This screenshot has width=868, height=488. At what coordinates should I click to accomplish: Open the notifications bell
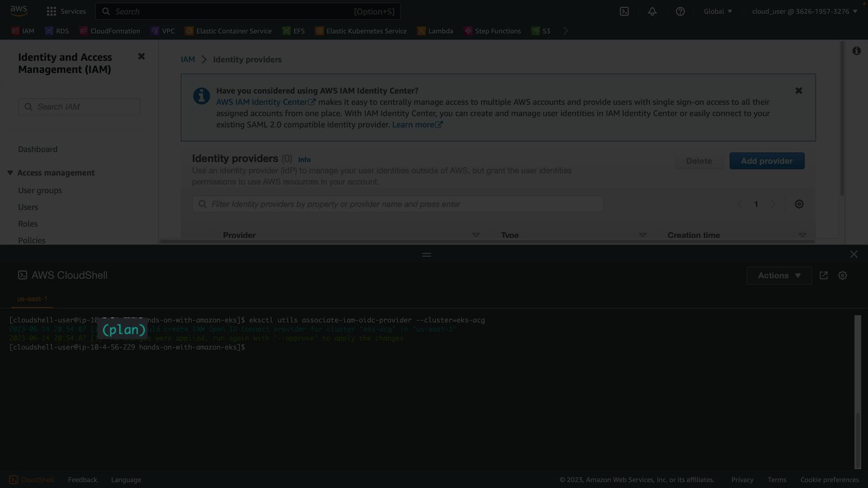click(x=652, y=11)
